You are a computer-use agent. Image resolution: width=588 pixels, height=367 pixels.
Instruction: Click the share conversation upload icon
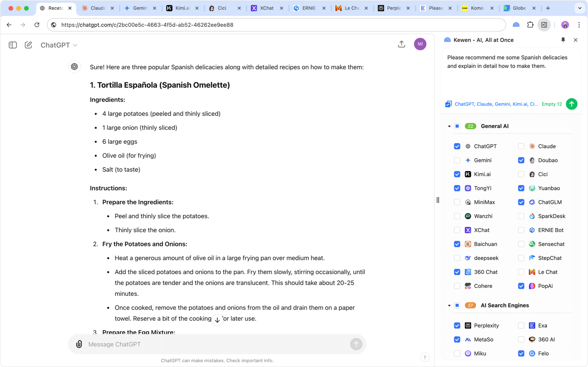(401, 44)
